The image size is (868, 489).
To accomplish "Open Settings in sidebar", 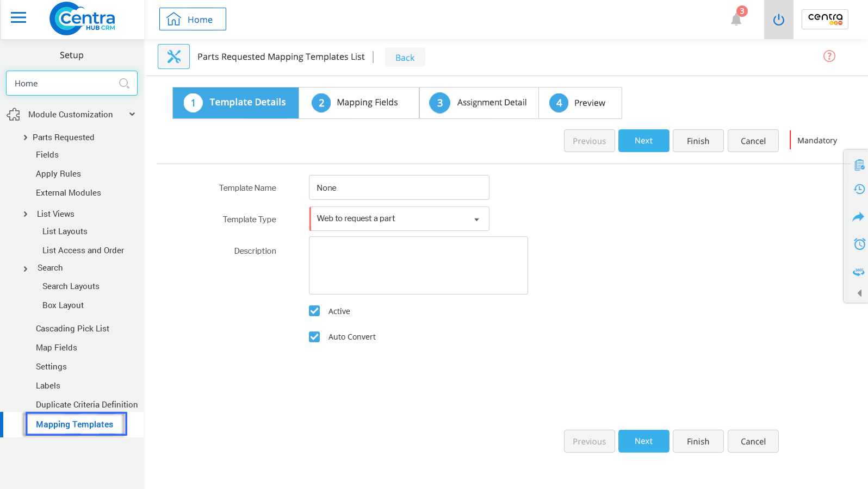I will (51, 367).
